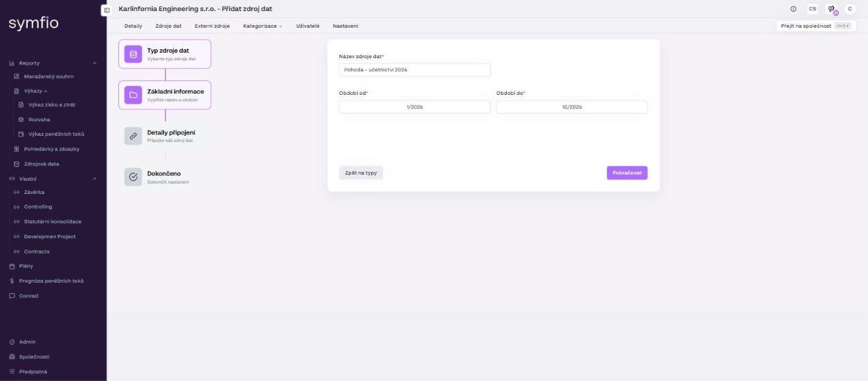Screen dimensions: 868x381
Task: Open the announcements megaphone icon
Action: 831,10
